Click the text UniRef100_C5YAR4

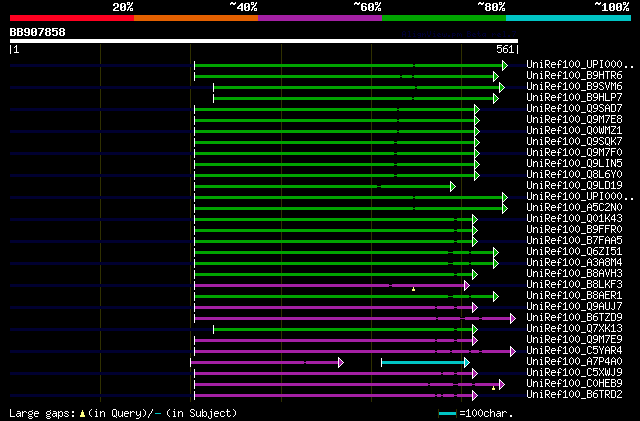pyautogui.click(x=574, y=351)
